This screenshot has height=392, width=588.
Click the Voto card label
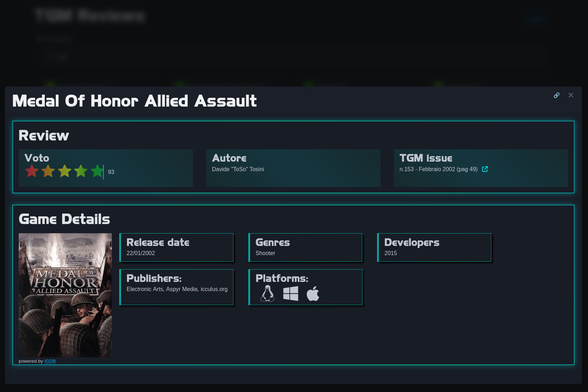tap(37, 158)
